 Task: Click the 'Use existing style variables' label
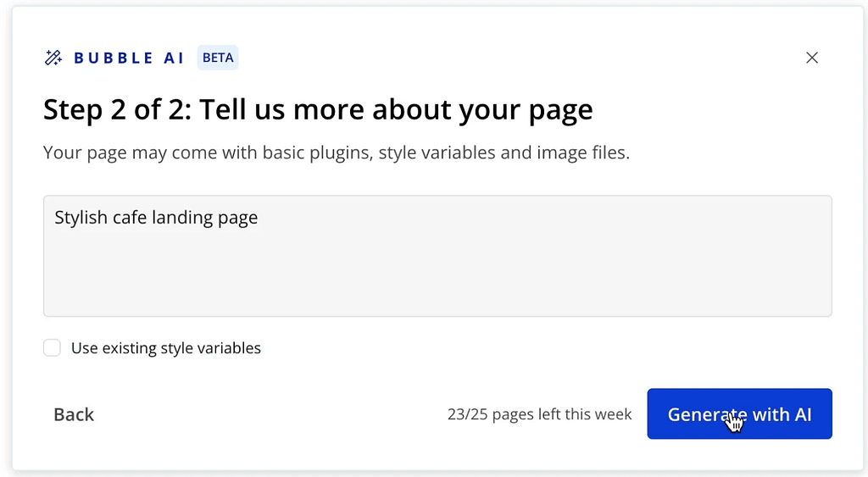click(165, 348)
